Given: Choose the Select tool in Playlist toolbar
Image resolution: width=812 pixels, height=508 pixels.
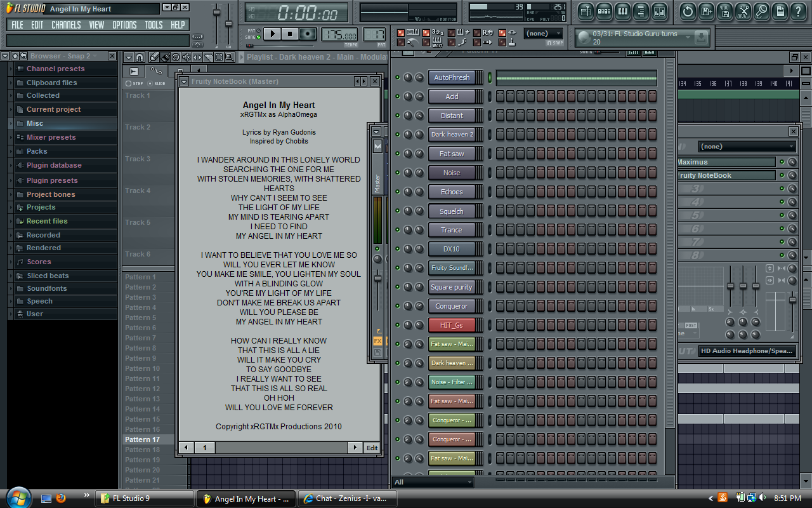Looking at the screenshot, I should point(219,57).
